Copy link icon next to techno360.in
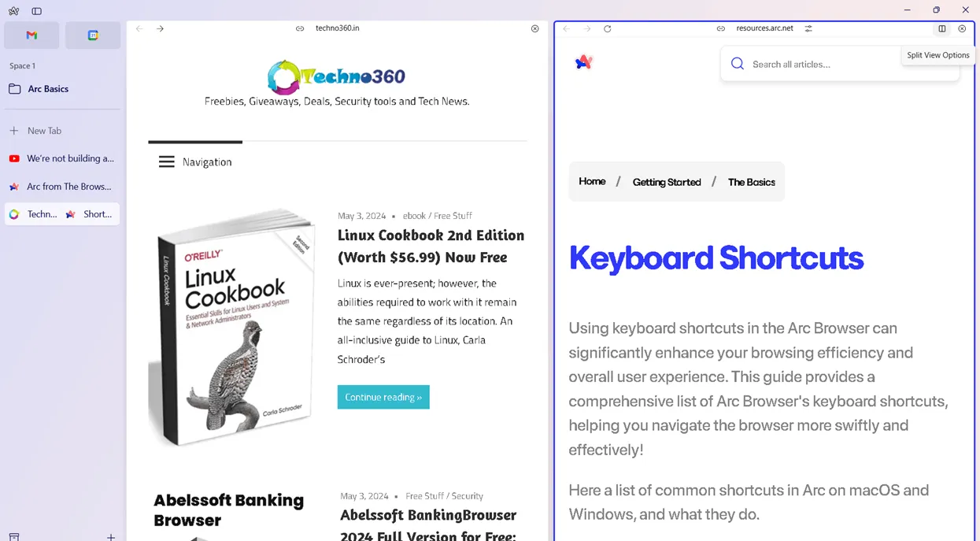The height and width of the screenshot is (541, 980). point(300,28)
